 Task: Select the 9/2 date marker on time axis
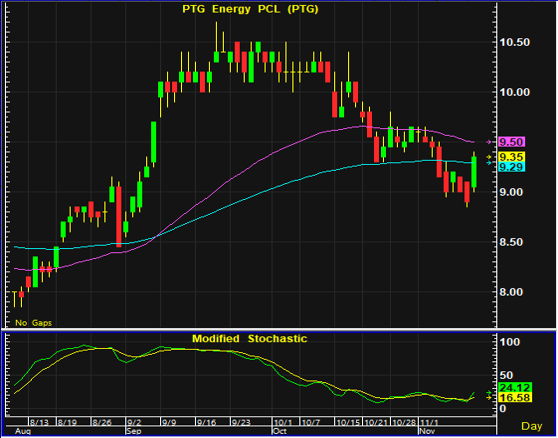click(134, 423)
